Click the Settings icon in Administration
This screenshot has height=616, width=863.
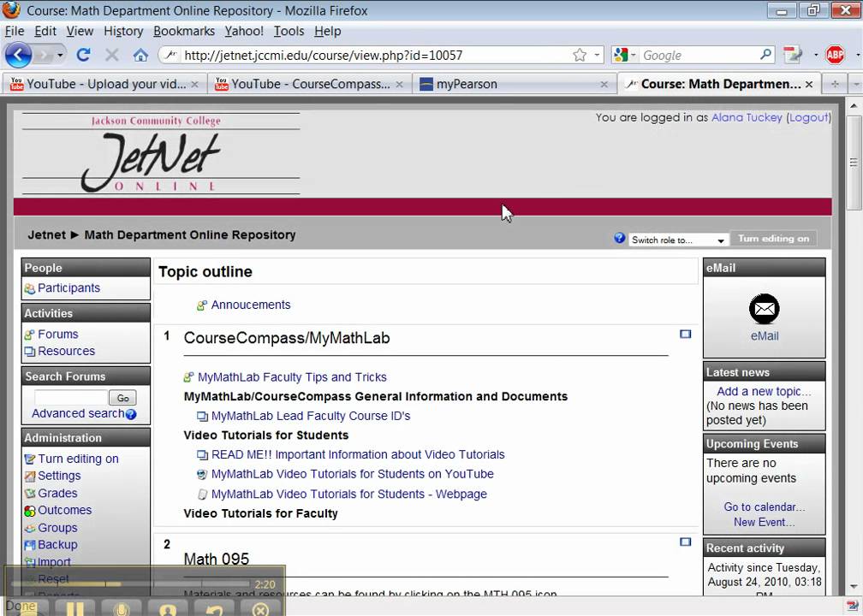[x=30, y=477]
